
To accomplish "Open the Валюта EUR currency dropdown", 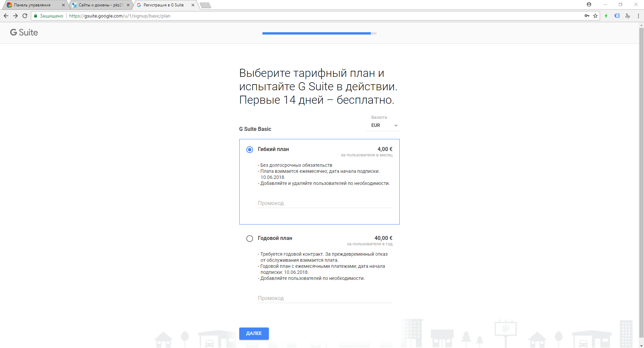I will (383, 126).
